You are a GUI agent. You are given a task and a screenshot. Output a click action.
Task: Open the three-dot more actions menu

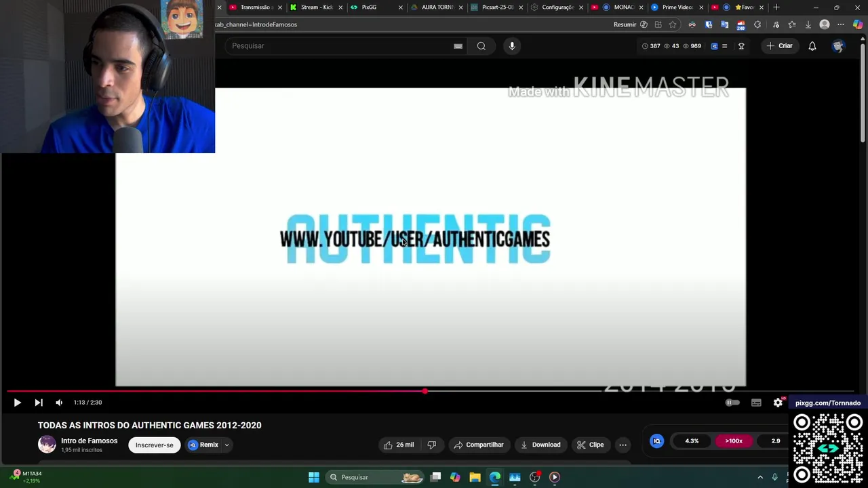pyautogui.click(x=623, y=445)
